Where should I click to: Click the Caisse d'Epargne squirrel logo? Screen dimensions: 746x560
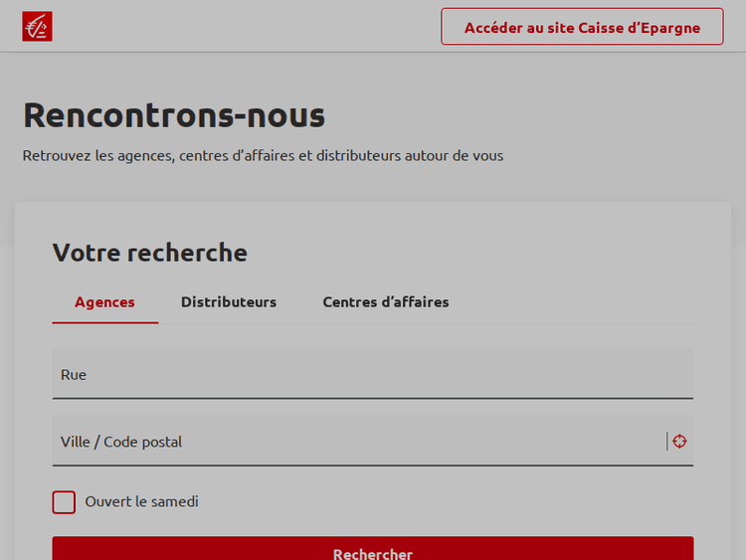37,27
